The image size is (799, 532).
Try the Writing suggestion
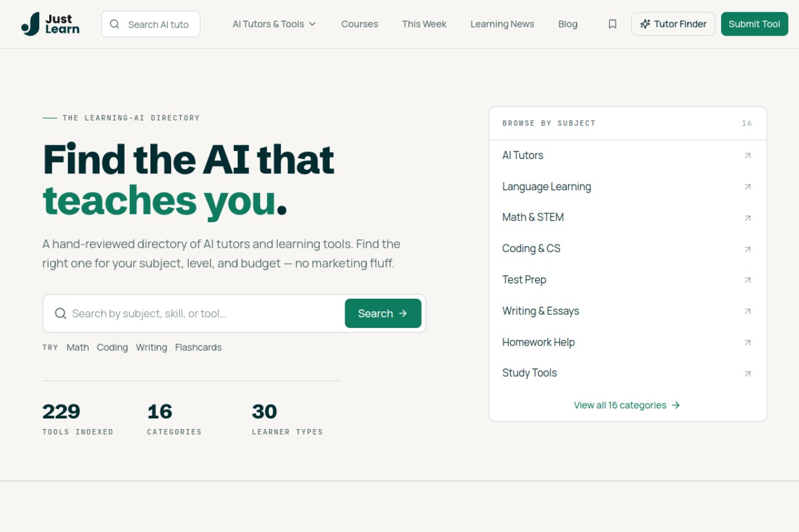pos(152,347)
